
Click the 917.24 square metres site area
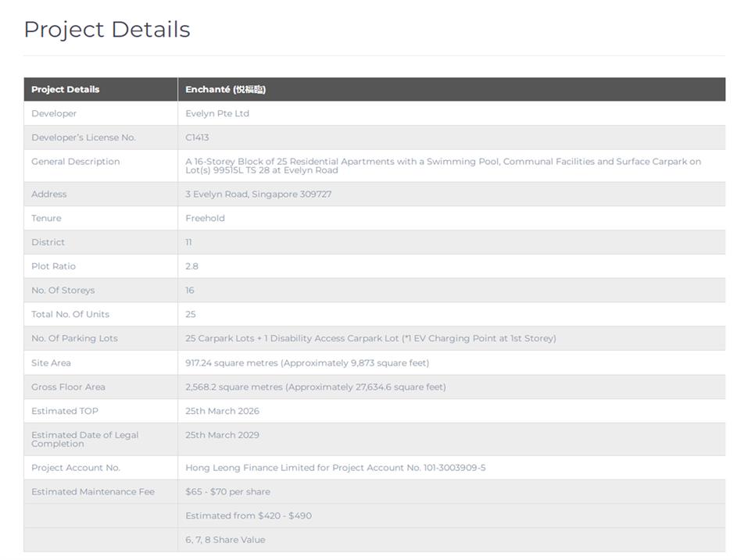coord(307,362)
